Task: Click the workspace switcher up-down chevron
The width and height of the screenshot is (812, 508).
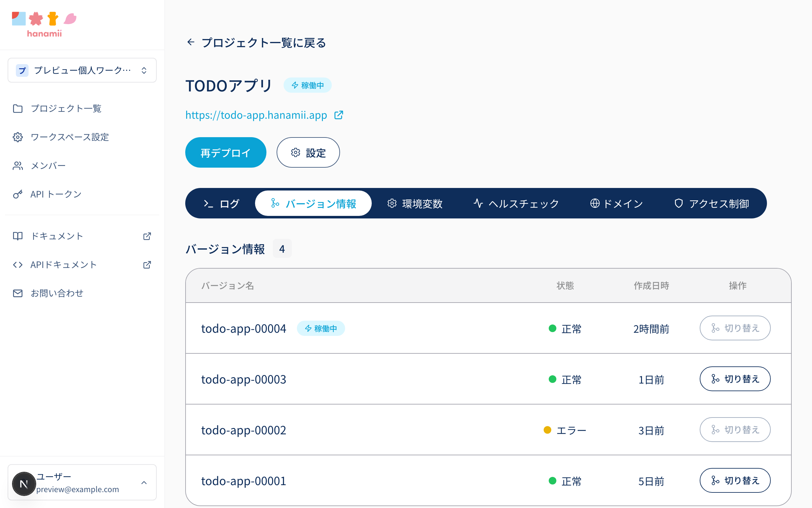Action: (x=144, y=70)
